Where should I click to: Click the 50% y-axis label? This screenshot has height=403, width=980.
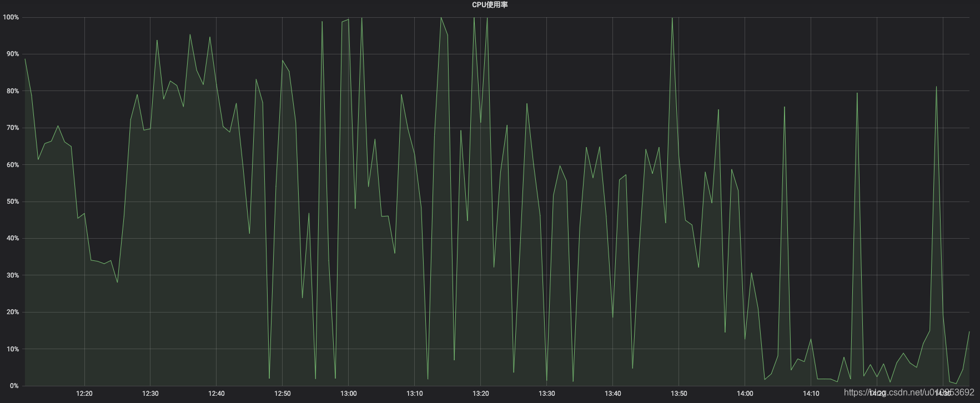click(12, 201)
